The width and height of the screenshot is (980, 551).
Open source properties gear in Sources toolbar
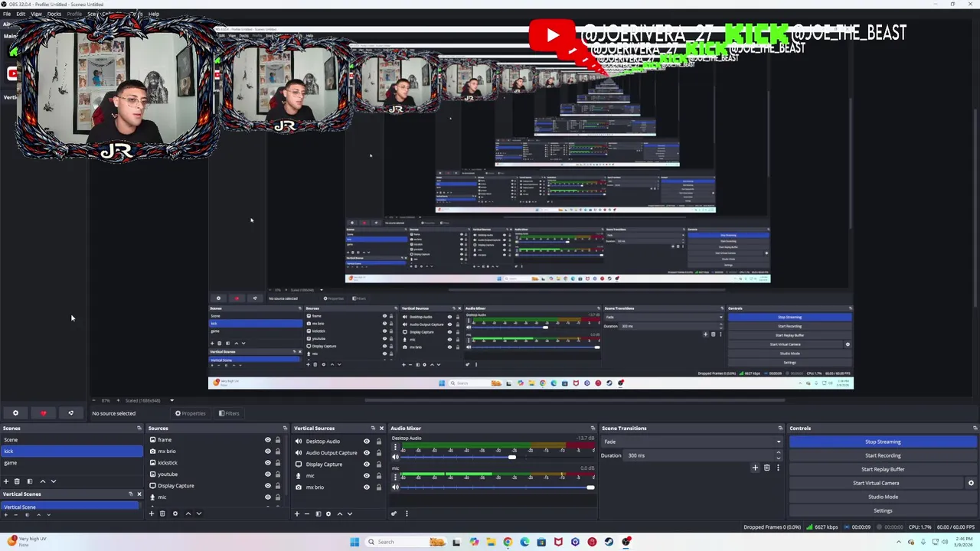tap(175, 514)
